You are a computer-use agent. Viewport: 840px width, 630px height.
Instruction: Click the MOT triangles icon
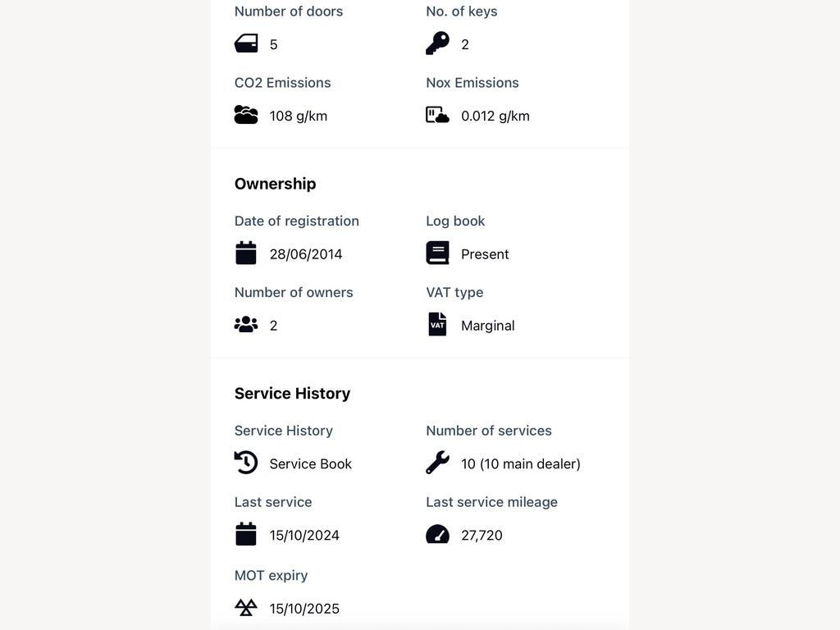246,608
